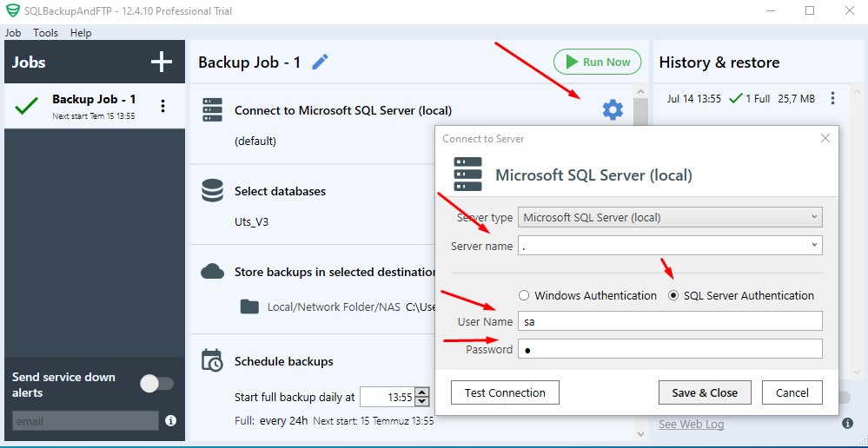Click the Cancel button in dialog

pyautogui.click(x=792, y=392)
